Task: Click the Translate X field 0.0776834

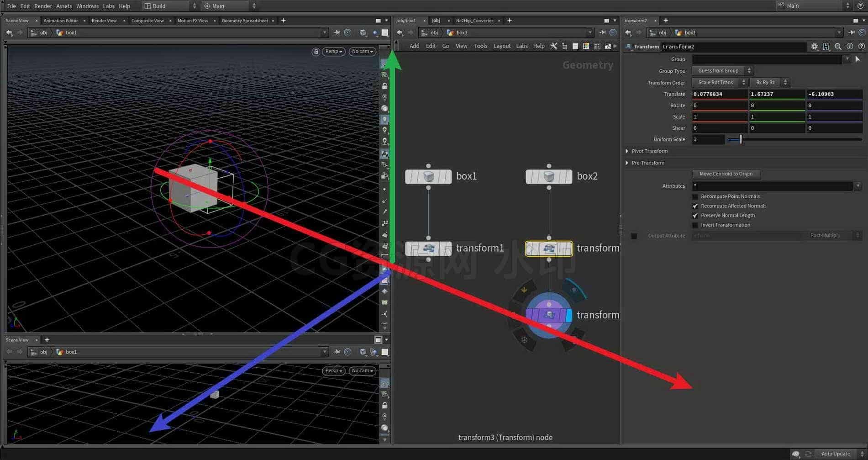Action: 720,94
